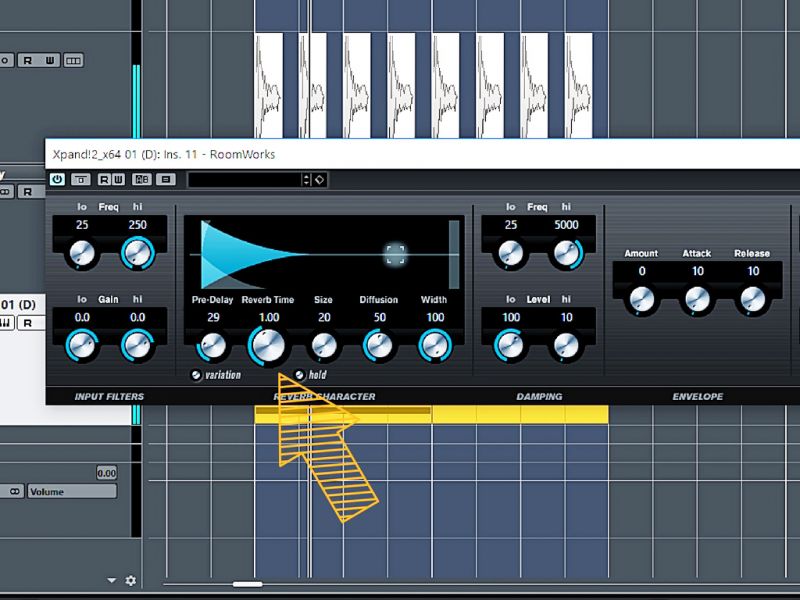Toggle the R button beside the top track's W

pos(28,60)
